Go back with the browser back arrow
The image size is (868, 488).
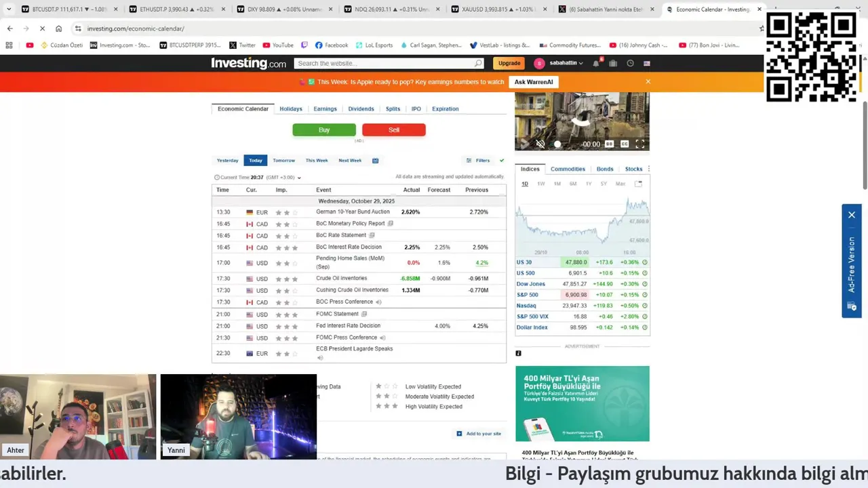(x=9, y=28)
